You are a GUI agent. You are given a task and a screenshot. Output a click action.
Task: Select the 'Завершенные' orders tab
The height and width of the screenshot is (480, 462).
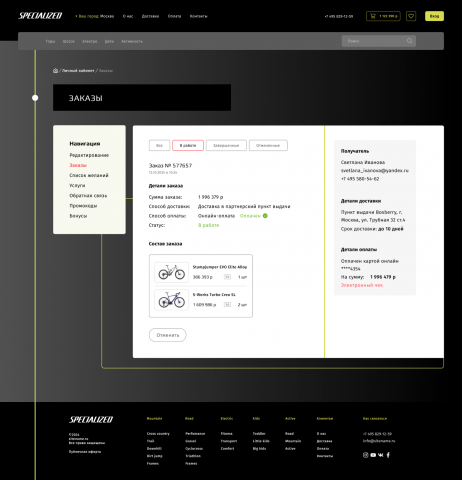click(x=226, y=145)
